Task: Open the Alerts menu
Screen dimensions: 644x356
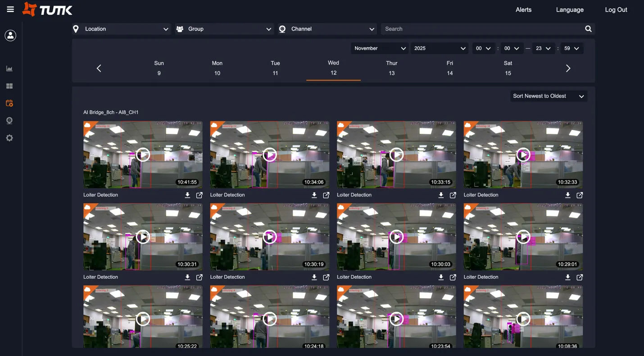Action: [x=523, y=9]
